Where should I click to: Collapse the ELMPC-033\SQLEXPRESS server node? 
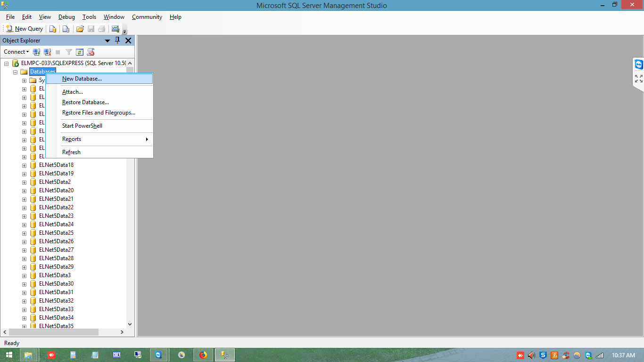7,63
